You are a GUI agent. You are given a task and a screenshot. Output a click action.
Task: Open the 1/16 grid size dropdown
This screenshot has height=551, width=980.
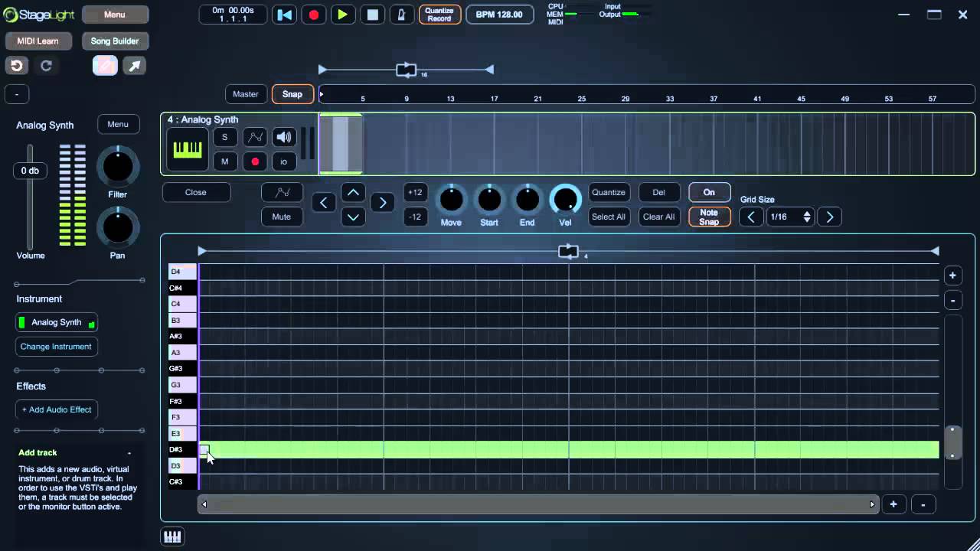click(x=790, y=217)
